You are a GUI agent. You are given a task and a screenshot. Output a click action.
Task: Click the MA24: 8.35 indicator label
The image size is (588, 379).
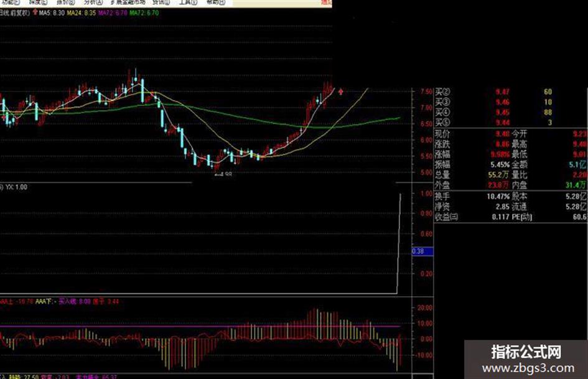click(82, 13)
